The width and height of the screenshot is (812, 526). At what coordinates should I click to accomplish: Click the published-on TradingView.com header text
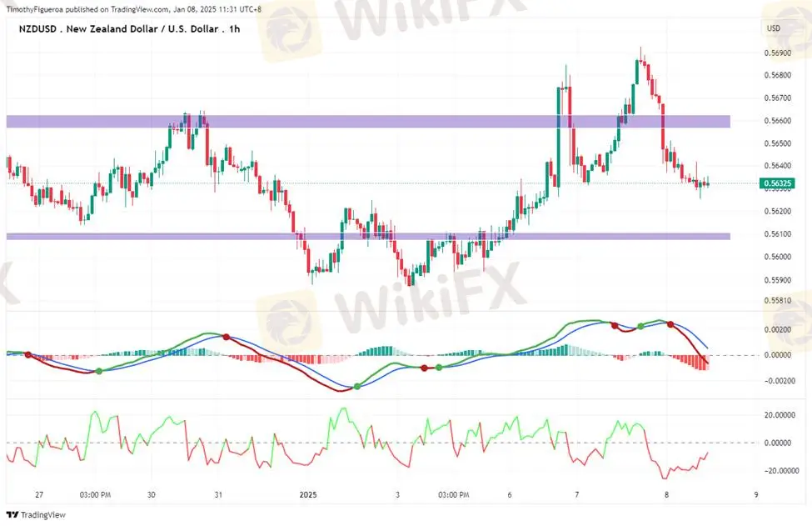[x=133, y=9]
